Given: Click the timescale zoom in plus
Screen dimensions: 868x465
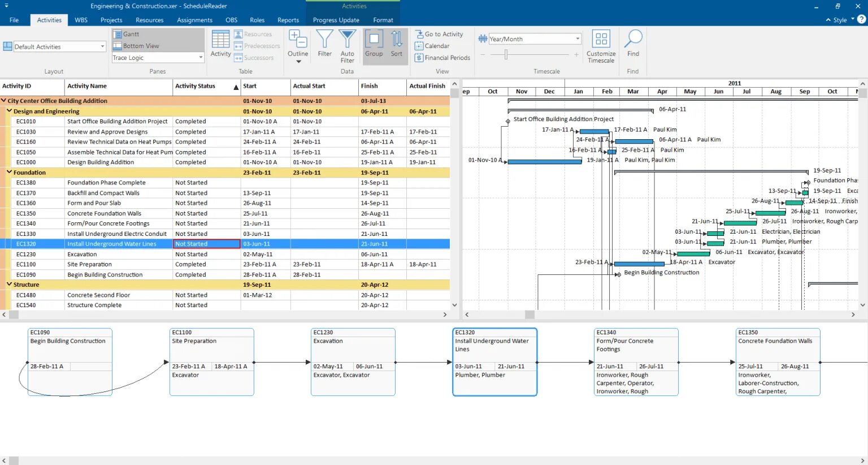Looking at the screenshot, I should [x=576, y=54].
